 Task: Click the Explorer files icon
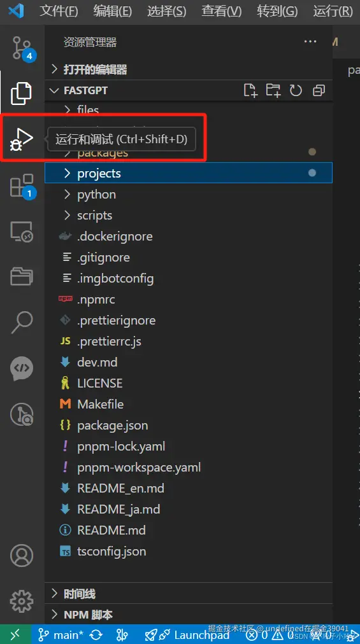click(21, 94)
